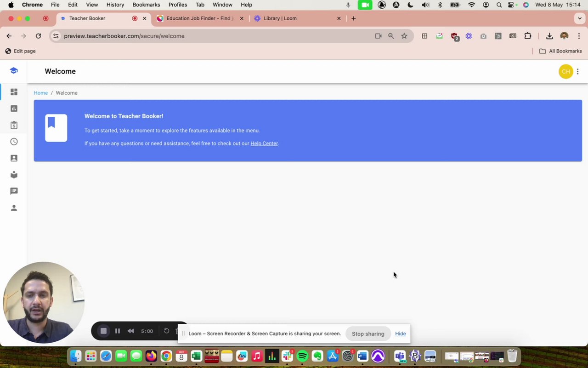The width and height of the screenshot is (588, 368).
Task: Open the History menu
Action: pyautogui.click(x=115, y=5)
